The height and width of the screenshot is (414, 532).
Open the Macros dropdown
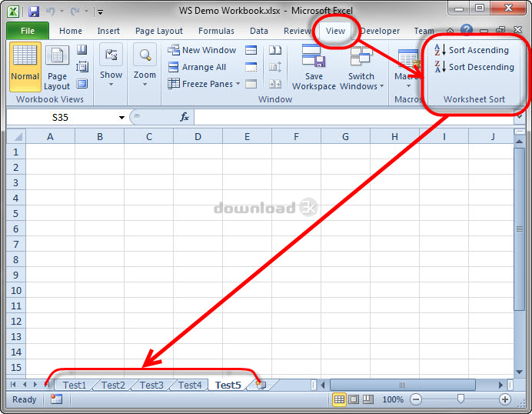pyautogui.click(x=408, y=86)
